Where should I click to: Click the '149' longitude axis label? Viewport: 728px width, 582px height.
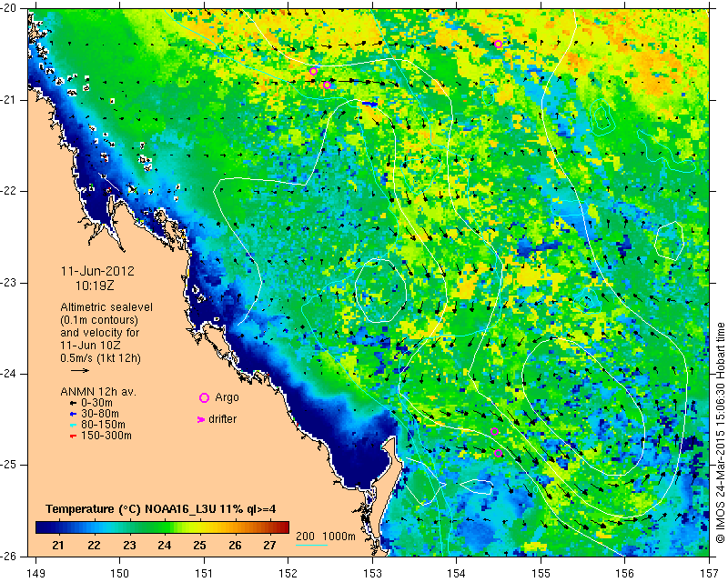click(35, 574)
